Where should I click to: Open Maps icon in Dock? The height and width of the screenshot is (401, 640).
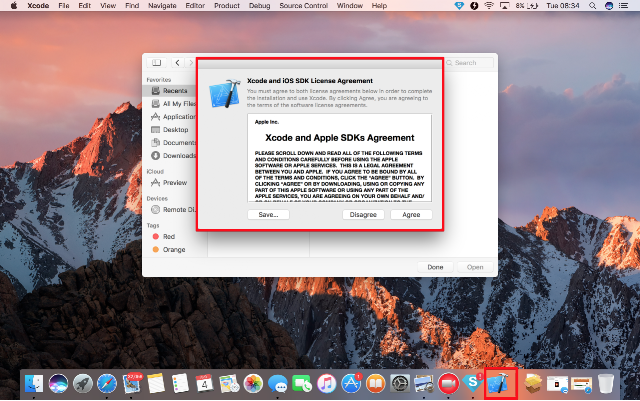pos(229,384)
